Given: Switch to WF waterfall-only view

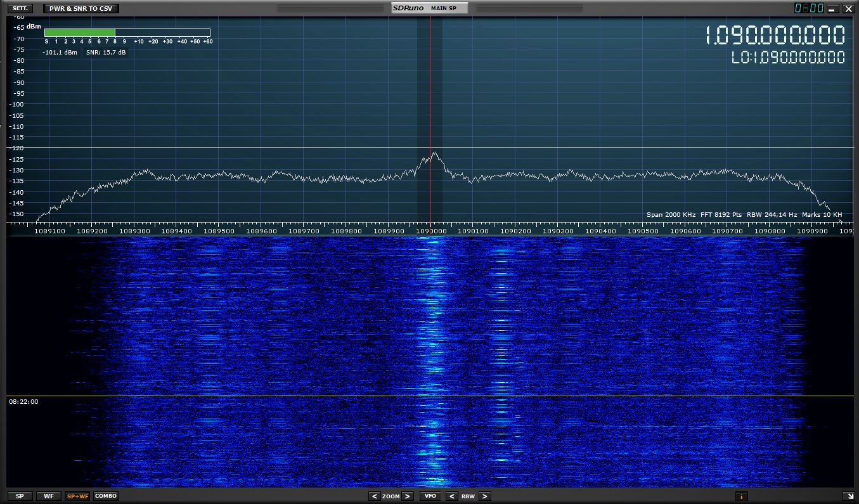Looking at the screenshot, I should click(49, 496).
